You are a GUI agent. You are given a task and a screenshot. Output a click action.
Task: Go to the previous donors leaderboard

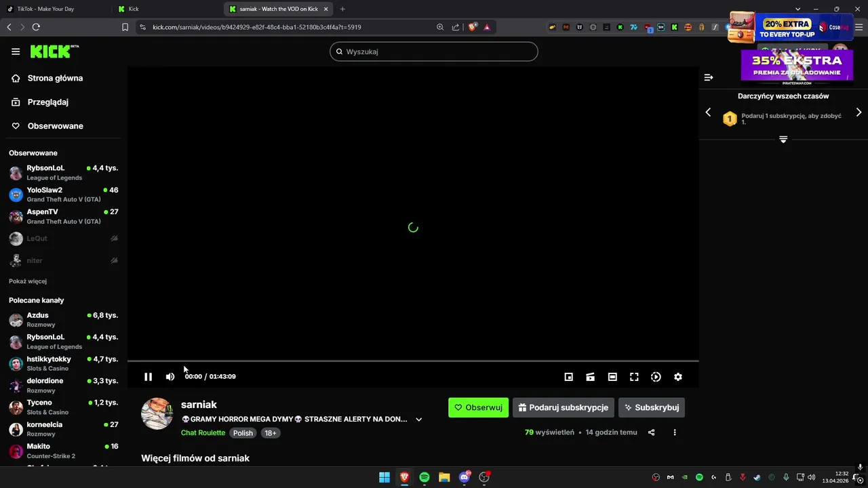coord(708,113)
